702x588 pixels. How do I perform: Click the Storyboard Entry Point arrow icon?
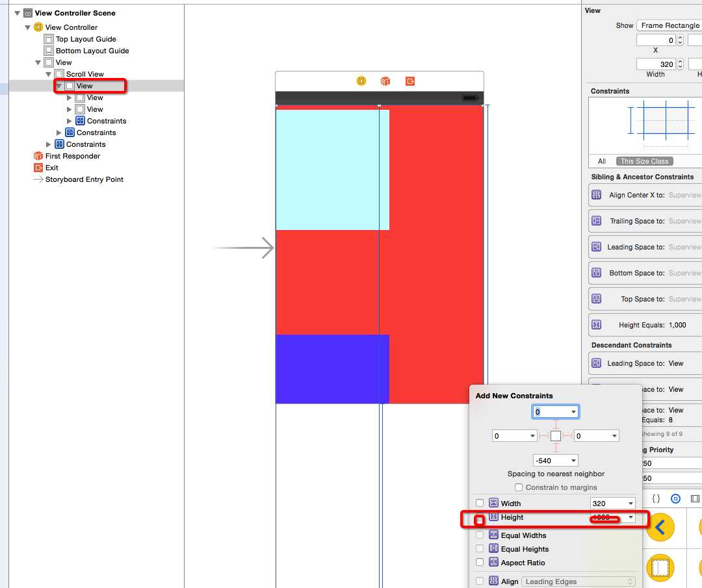tap(38, 179)
